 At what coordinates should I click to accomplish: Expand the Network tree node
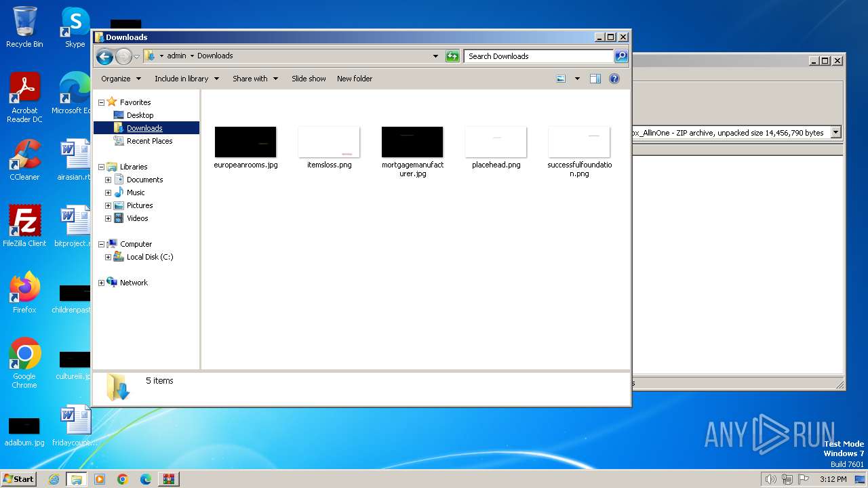pyautogui.click(x=101, y=283)
